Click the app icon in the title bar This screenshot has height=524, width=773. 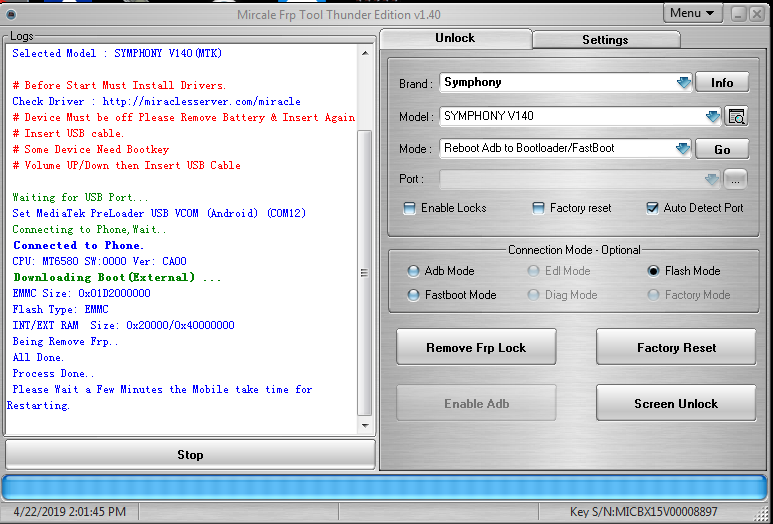coord(10,15)
